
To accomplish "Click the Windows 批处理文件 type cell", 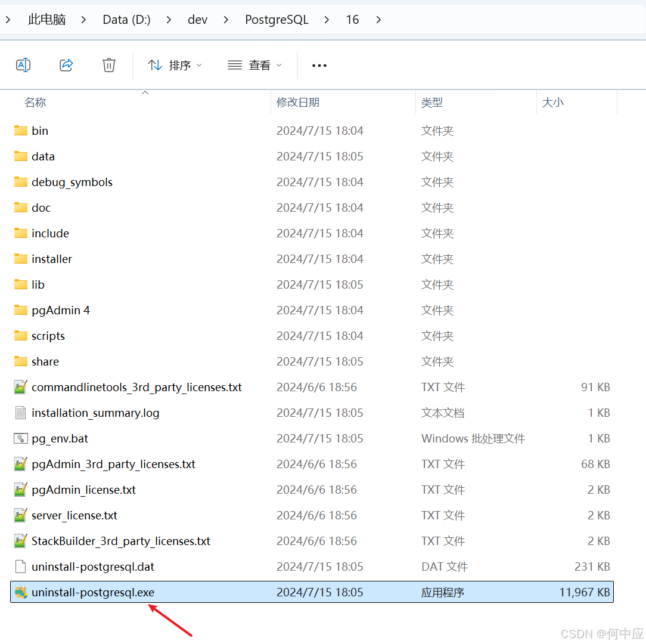I will (473, 439).
